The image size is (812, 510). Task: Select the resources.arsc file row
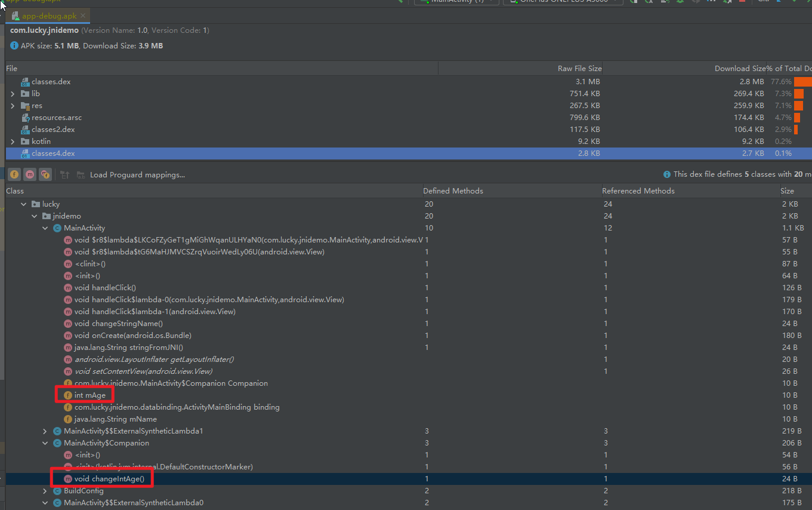(409, 118)
